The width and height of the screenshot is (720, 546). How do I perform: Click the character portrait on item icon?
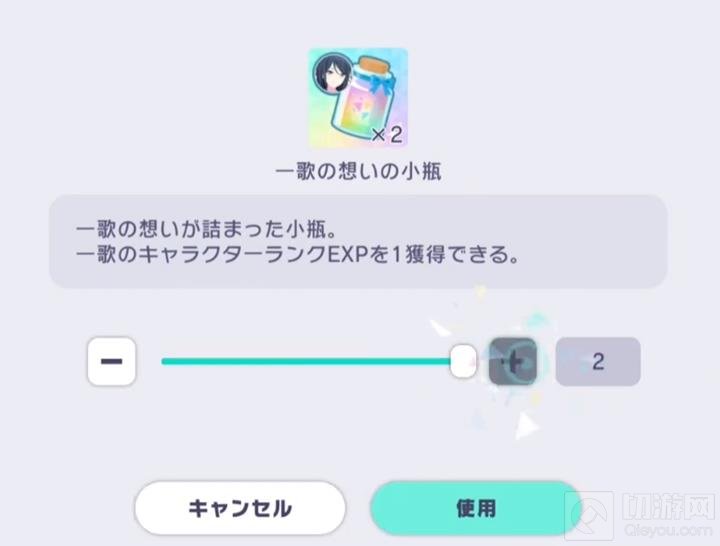click(332, 74)
